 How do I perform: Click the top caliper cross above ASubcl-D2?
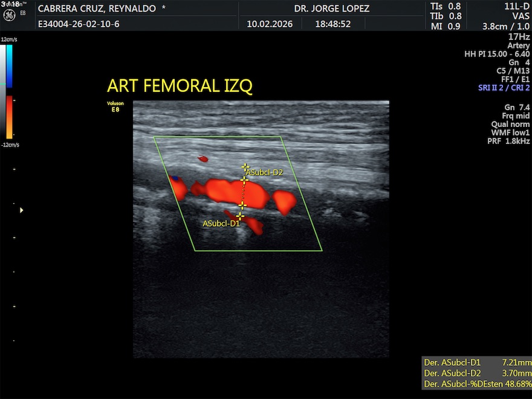point(245,167)
